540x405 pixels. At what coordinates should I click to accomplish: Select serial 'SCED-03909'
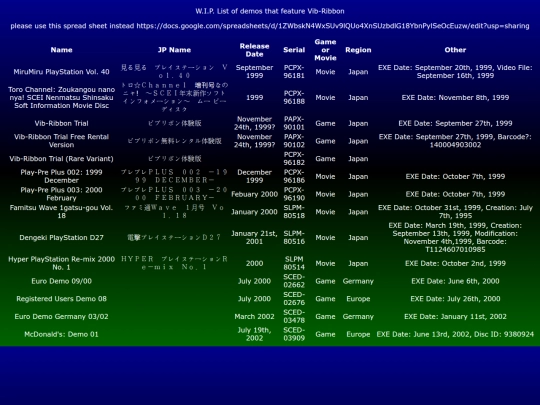(294, 334)
